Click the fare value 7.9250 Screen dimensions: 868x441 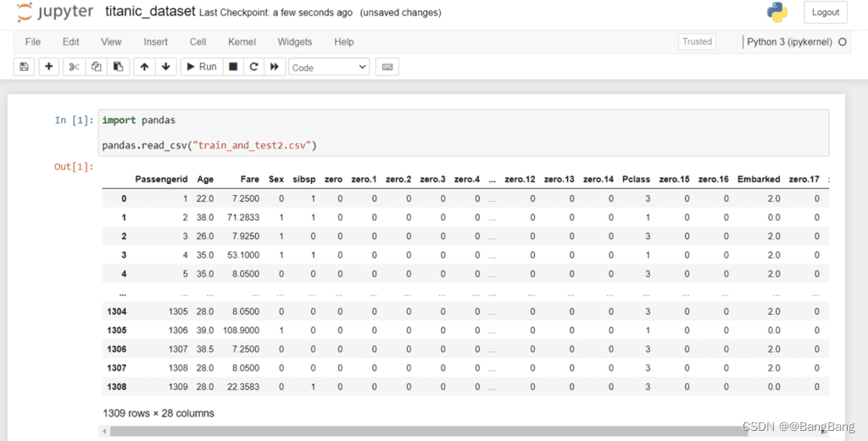click(246, 236)
